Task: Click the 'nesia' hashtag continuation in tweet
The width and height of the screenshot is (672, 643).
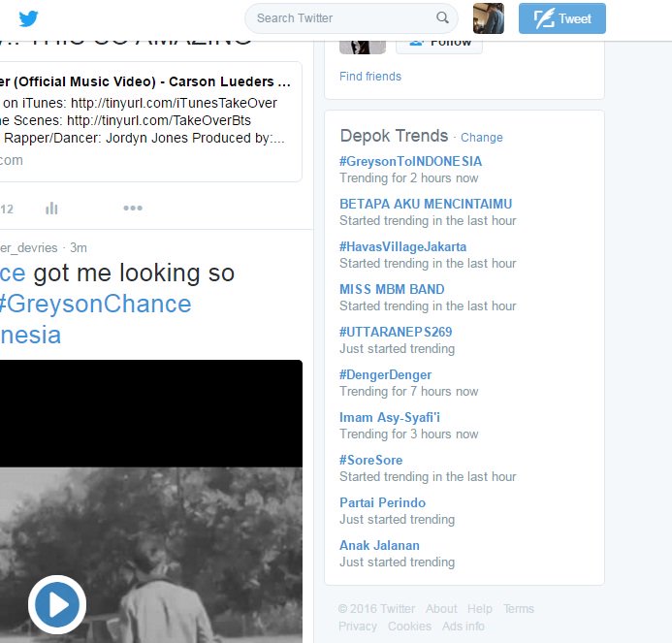Action: [30, 335]
